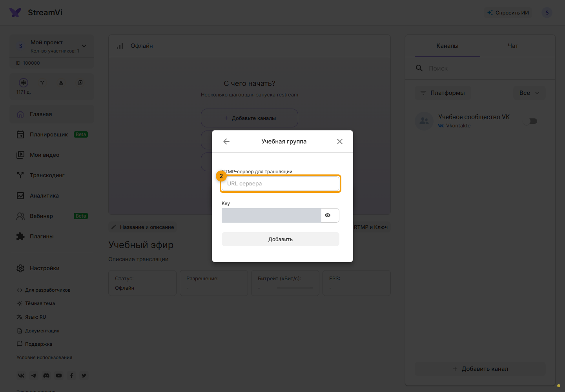Select the video library round icon

click(80, 83)
